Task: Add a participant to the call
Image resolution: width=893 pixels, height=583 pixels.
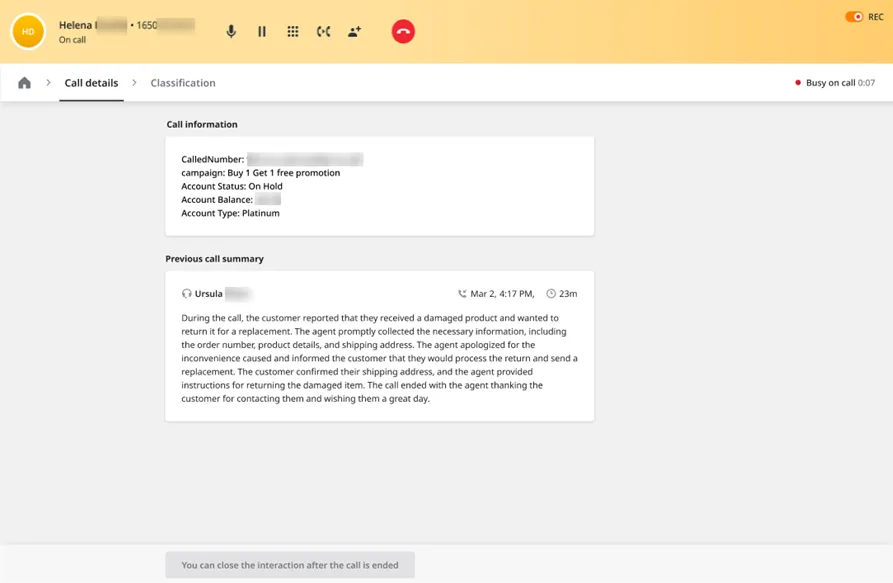Action: pos(354,31)
